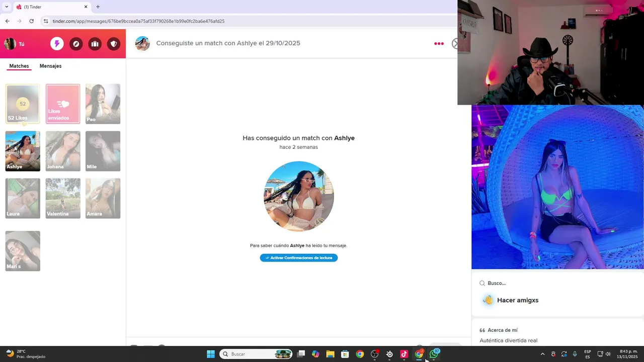
Task: Open the browser tab search dropdown
Action: pyautogui.click(x=7, y=7)
